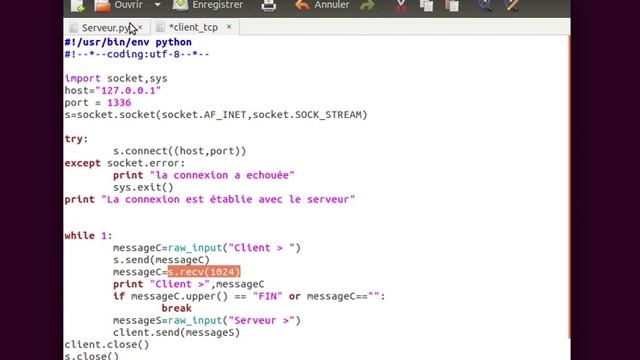Click the highlighted s.recv(1024) selection
Image resolution: width=640 pixels, height=360 pixels.
(204, 272)
